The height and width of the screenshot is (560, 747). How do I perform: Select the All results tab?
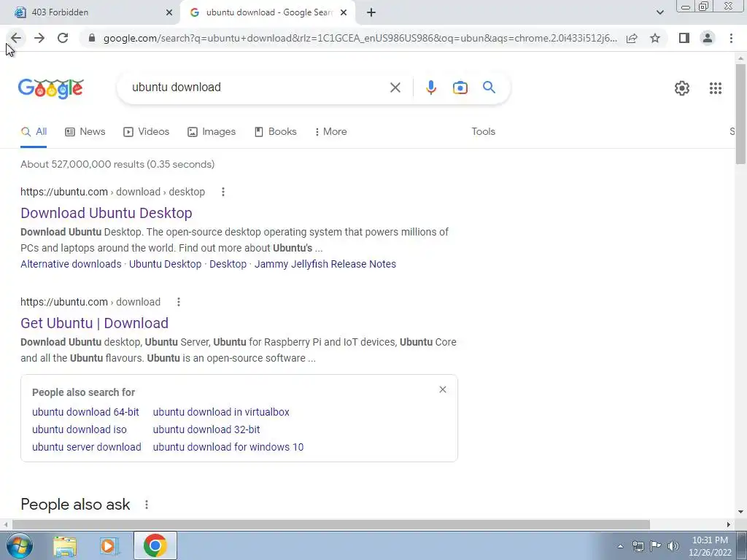pyautogui.click(x=34, y=132)
